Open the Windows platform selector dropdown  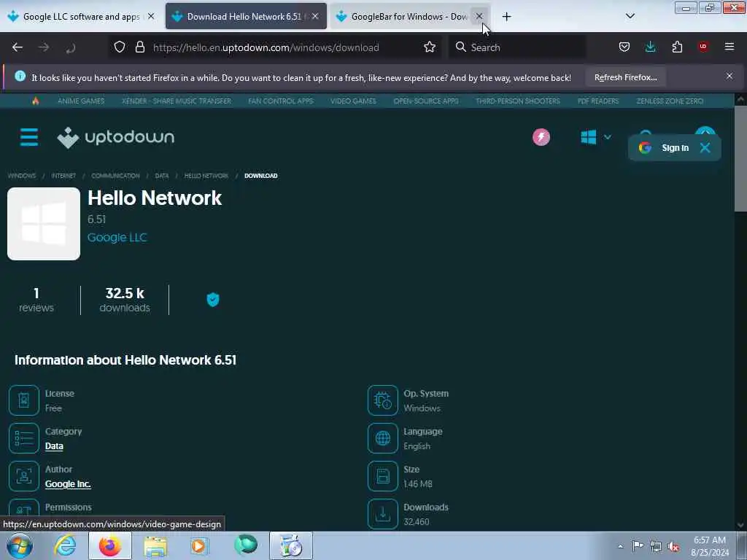(595, 137)
